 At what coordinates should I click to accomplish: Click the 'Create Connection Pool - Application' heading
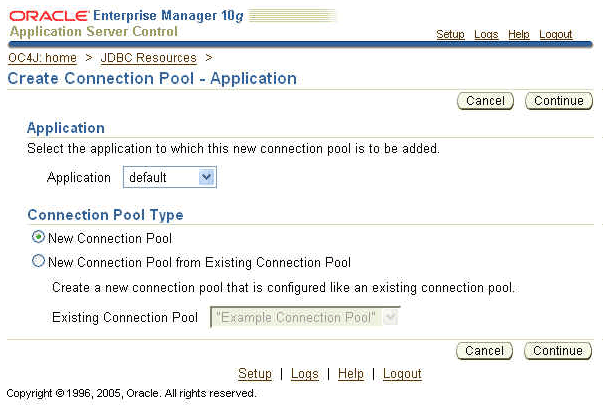[152, 78]
